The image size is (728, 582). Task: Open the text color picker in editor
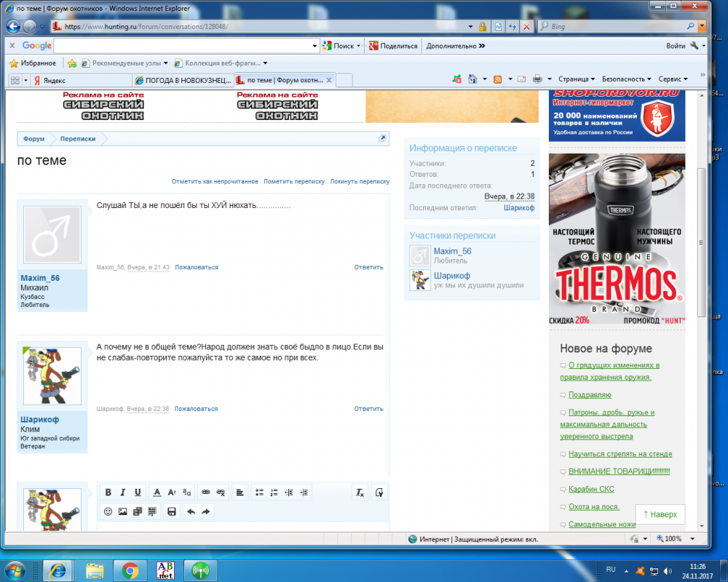(x=157, y=493)
